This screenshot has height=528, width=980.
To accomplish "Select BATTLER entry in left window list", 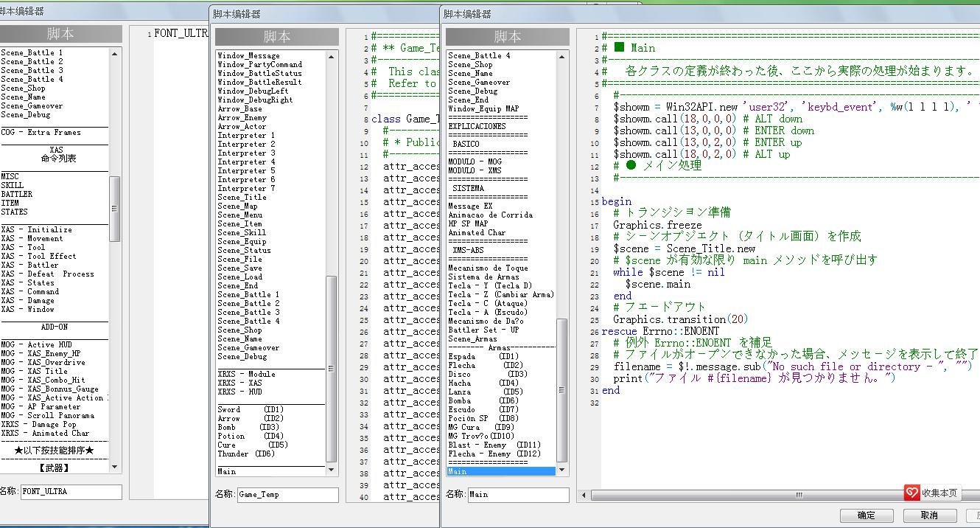I will (17, 194).
